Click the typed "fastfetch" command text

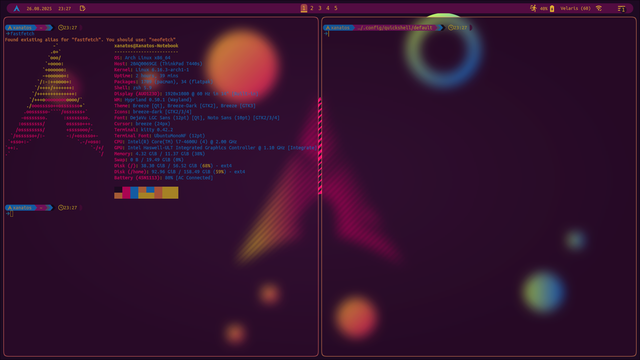(x=22, y=34)
